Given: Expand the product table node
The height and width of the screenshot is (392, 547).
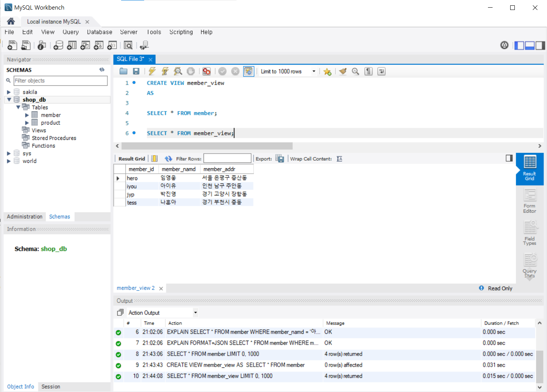Looking at the screenshot, I should [27, 123].
